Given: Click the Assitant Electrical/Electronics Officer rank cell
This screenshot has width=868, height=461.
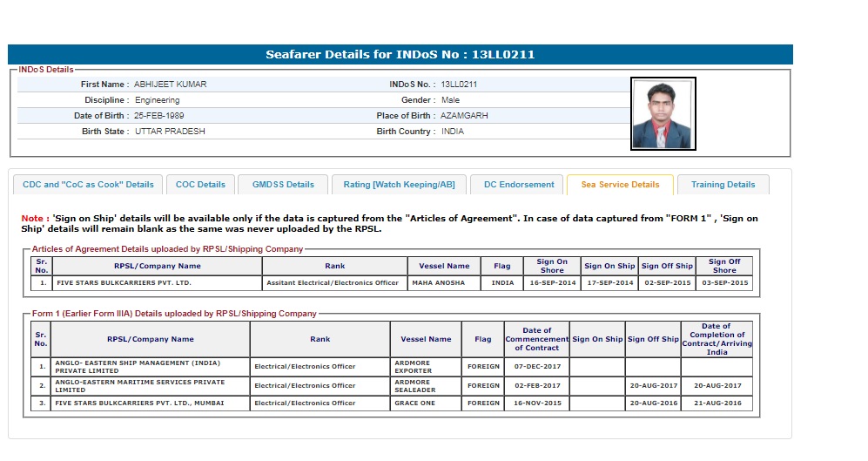Looking at the screenshot, I should [x=334, y=283].
